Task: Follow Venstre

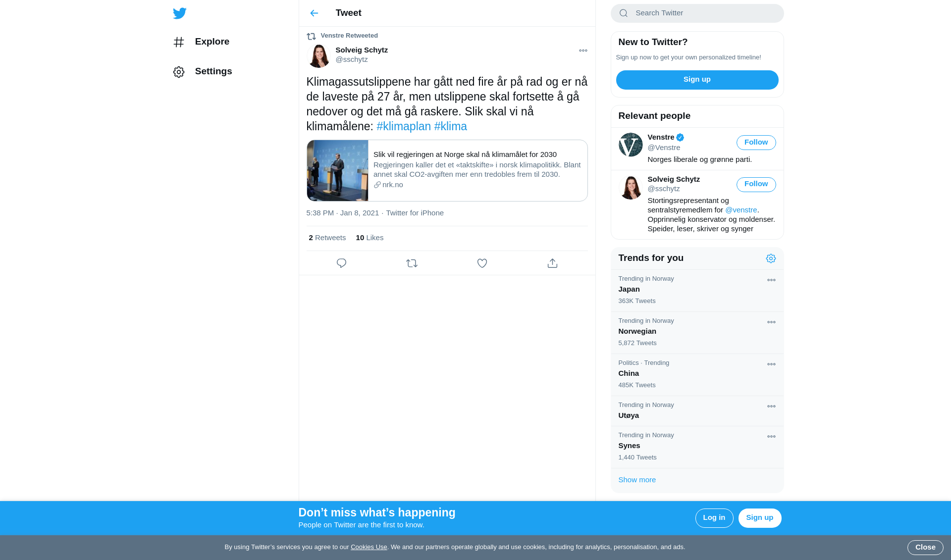Action: [756, 143]
